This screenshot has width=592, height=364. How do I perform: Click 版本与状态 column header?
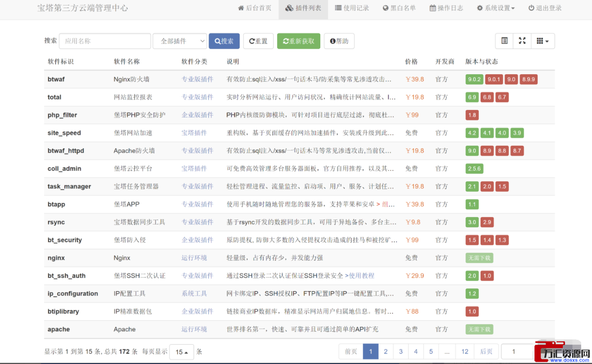pyautogui.click(x=481, y=62)
